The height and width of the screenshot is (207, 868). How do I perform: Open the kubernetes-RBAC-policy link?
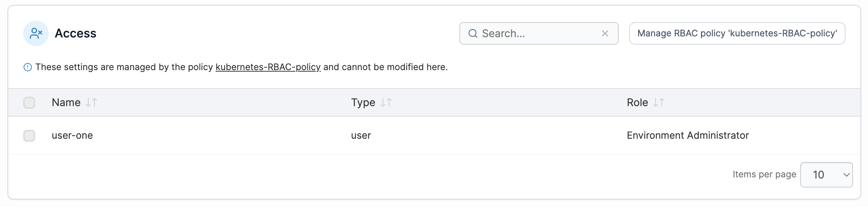click(268, 67)
